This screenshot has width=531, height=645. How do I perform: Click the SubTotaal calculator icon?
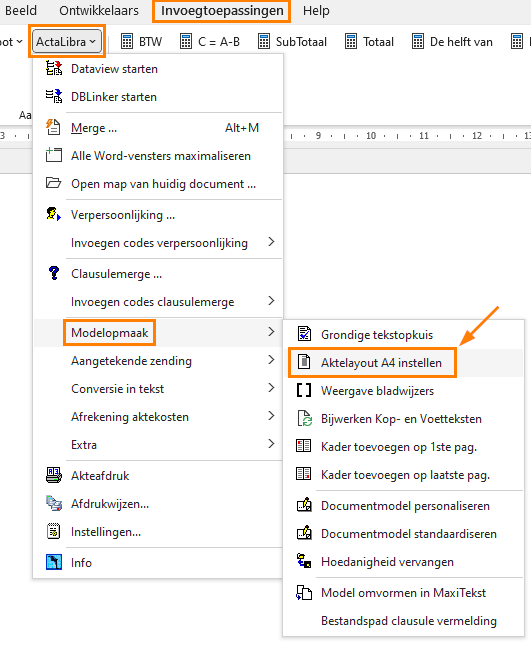click(264, 42)
